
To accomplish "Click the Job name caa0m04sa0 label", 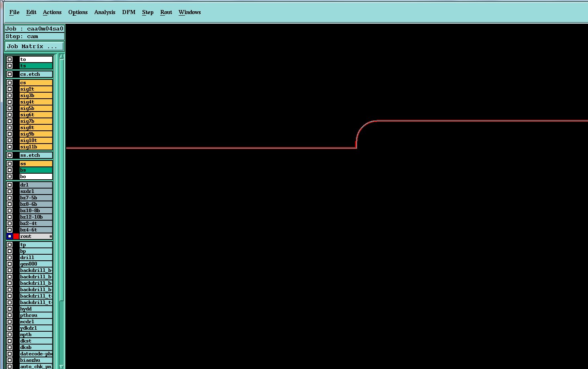I will [35, 28].
